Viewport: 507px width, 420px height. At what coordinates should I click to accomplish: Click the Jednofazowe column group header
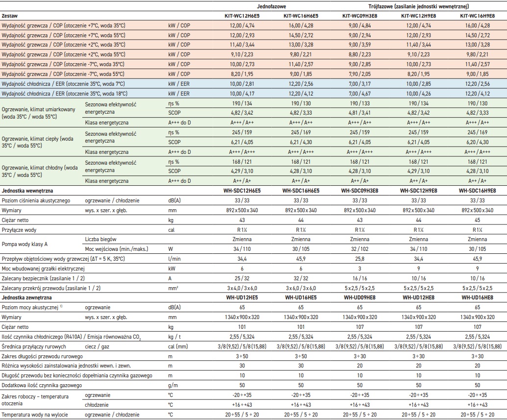pos(272,6)
